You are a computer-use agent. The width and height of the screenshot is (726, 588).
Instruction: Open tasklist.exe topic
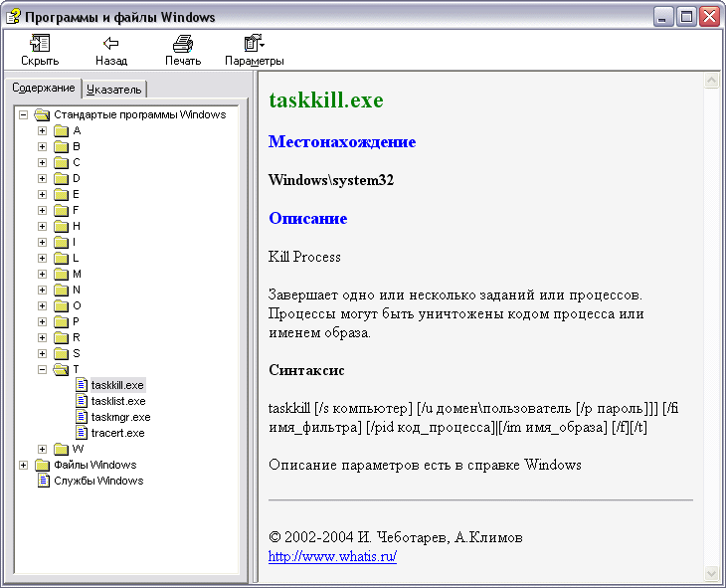click(118, 401)
